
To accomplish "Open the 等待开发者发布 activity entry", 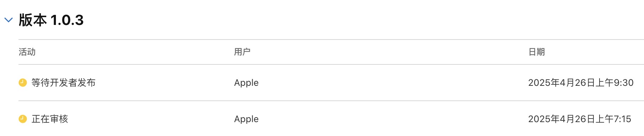I will pyautogui.click(x=63, y=83).
